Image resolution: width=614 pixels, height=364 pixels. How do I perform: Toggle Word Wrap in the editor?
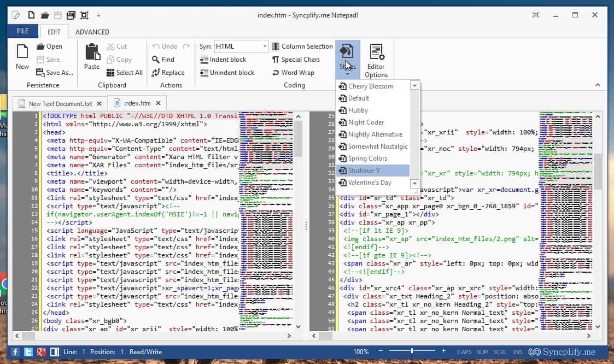(293, 72)
